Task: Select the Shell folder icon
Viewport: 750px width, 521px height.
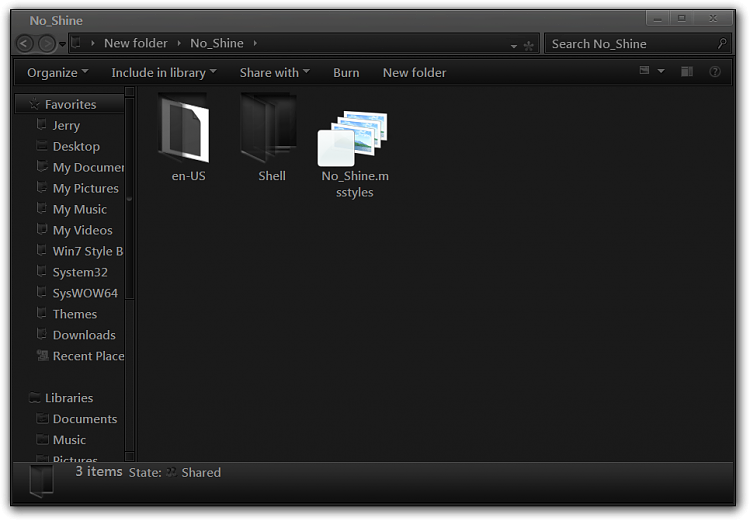Action: 269,128
